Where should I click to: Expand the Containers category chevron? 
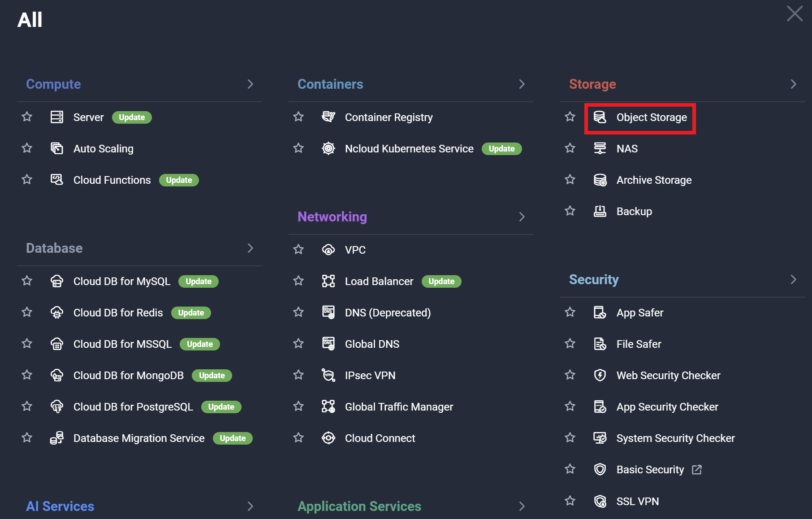point(522,84)
